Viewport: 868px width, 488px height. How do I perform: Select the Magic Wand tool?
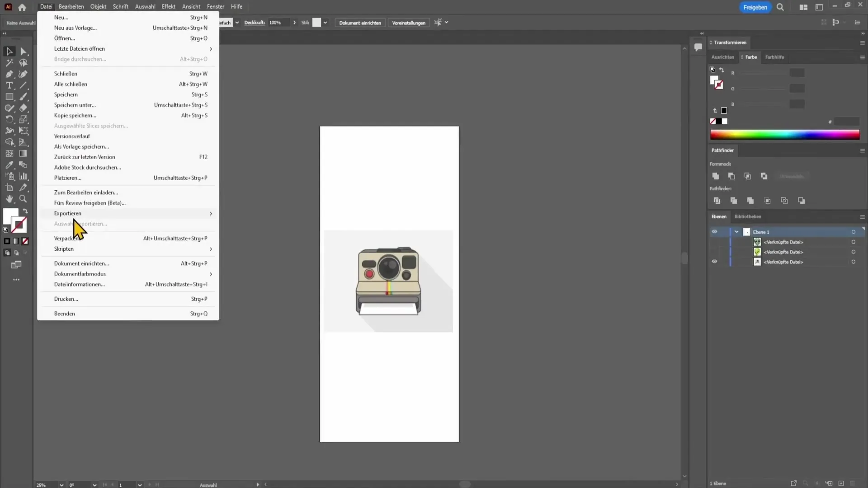(x=9, y=63)
